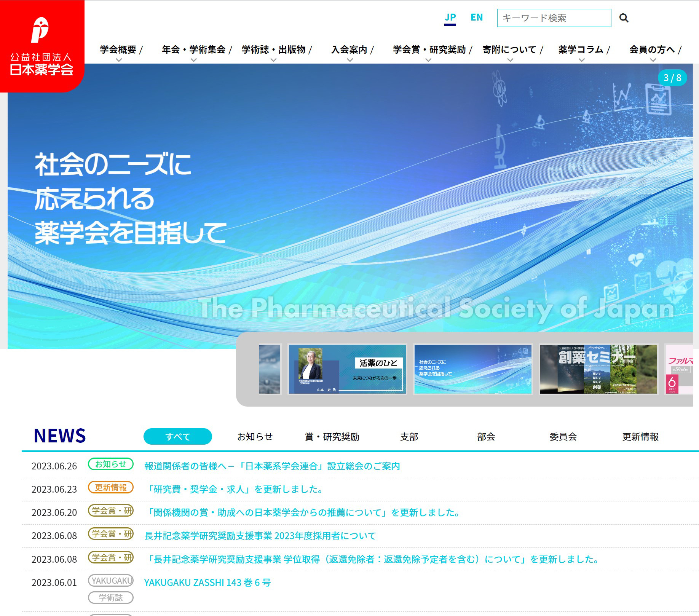
Task: Select the 活薬のひと slide thumbnail
Action: click(347, 369)
